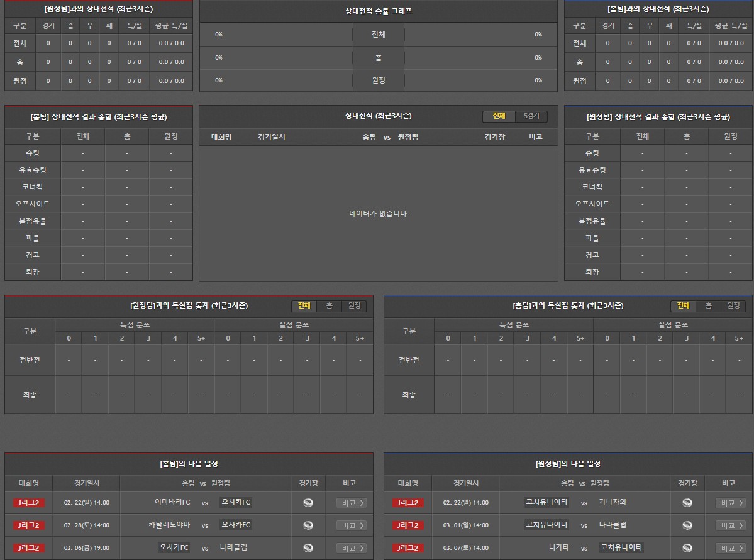Click J리그2 badge on 02. 28 home schedule row
Image resolution: width=754 pixels, height=560 pixels.
click(x=29, y=525)
